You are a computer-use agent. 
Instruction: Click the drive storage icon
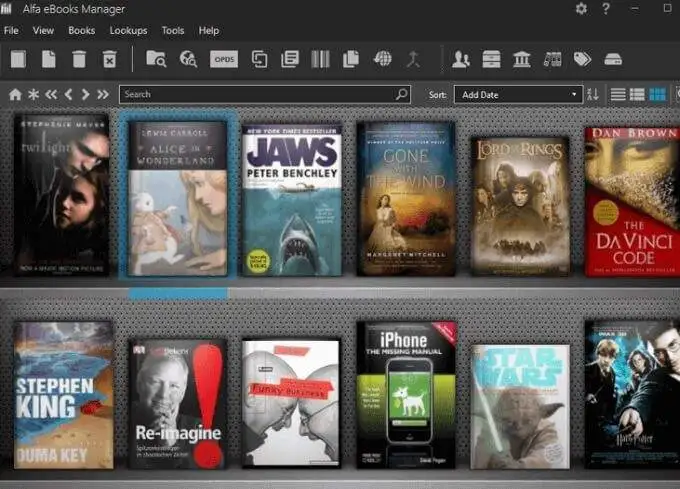[x=613, y=59]
